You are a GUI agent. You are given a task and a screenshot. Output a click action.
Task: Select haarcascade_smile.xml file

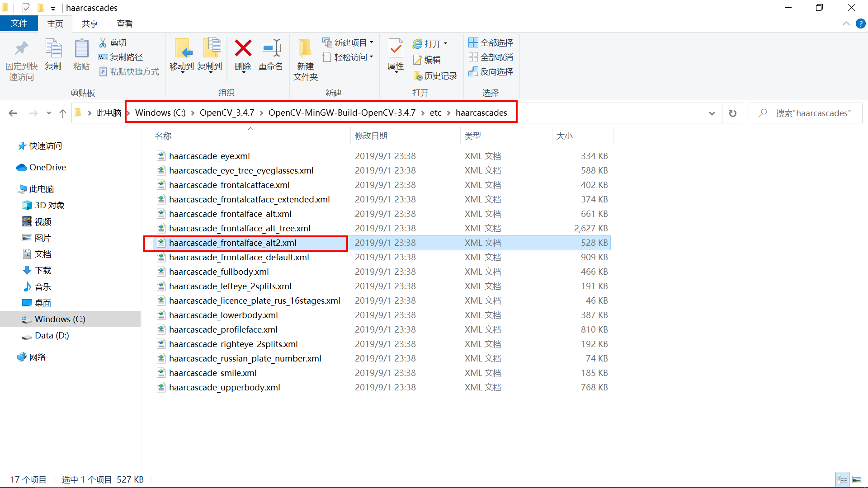[212, 373]
